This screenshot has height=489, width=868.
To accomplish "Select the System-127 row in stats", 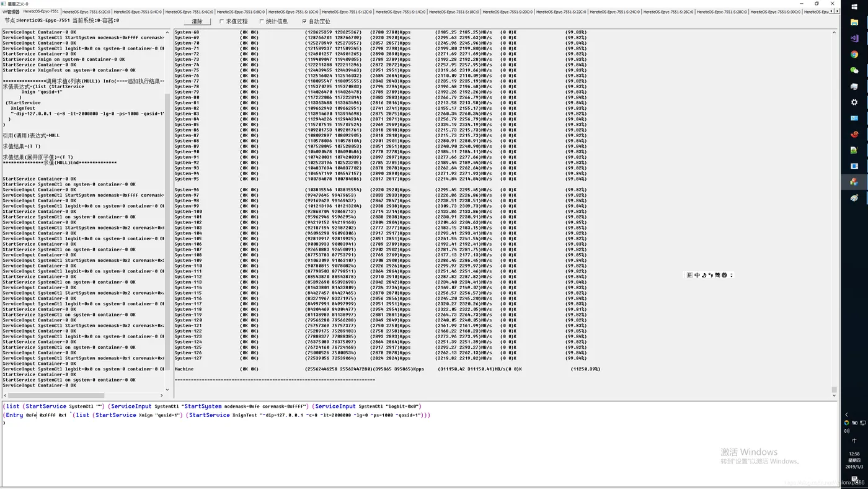I will tap(381, 358).
